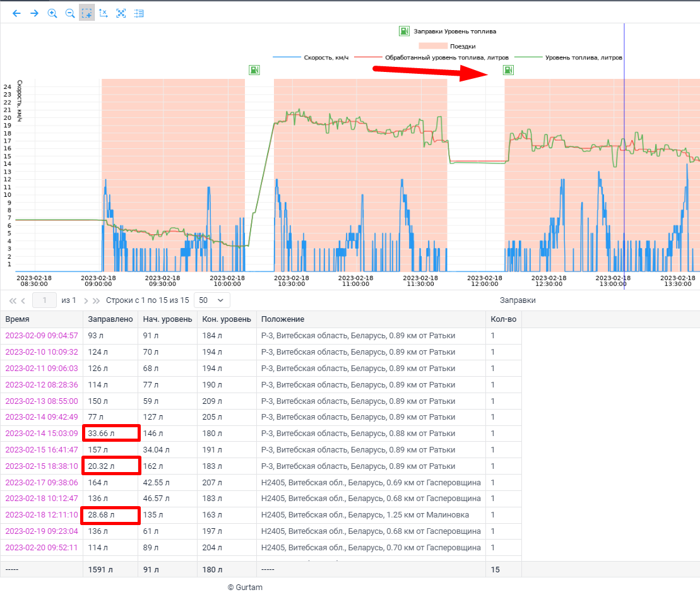Click the forward arrow in chart toolbar
Viewport: 700px width, 597px height.
pos(34,13)
